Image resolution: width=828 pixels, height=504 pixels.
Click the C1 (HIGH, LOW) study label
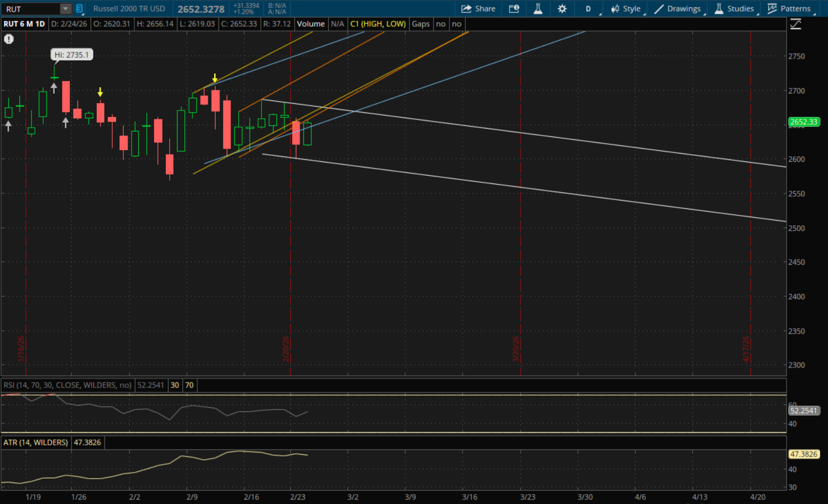coord(378,24)
